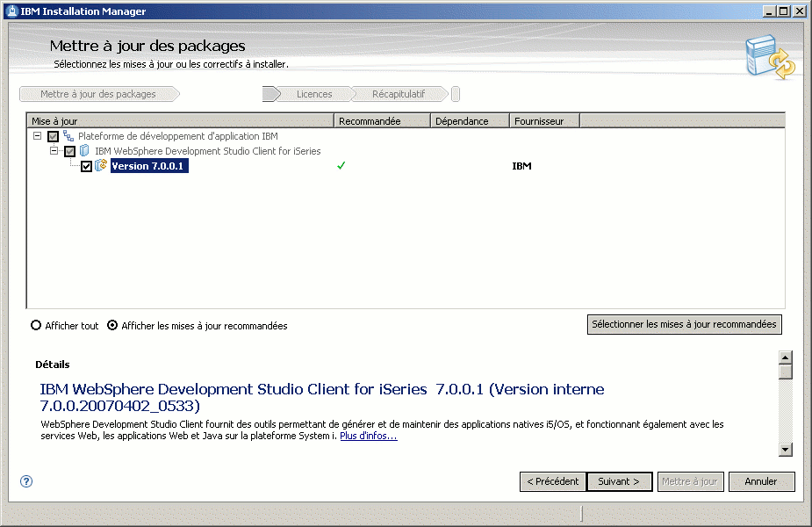
Task: Sort by the Dépendance column header
Action: pos(471,120)
